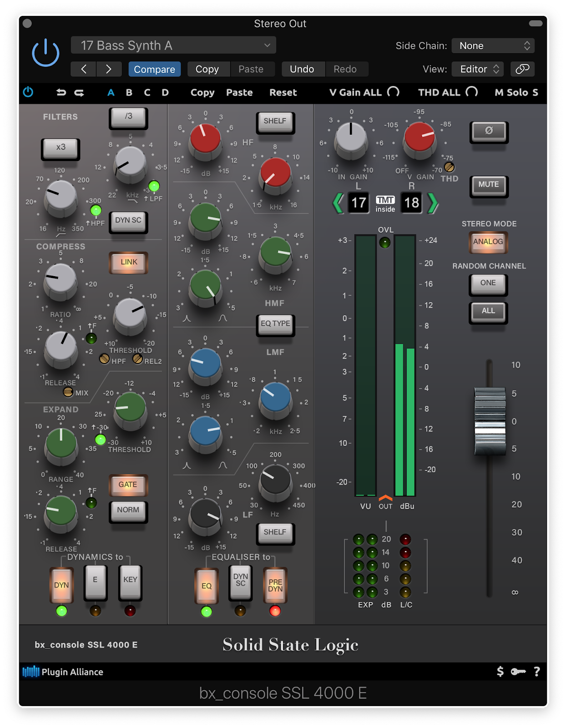566x728 pixels.
Task: Open the question mark help icon
Action: pos(537,672)
